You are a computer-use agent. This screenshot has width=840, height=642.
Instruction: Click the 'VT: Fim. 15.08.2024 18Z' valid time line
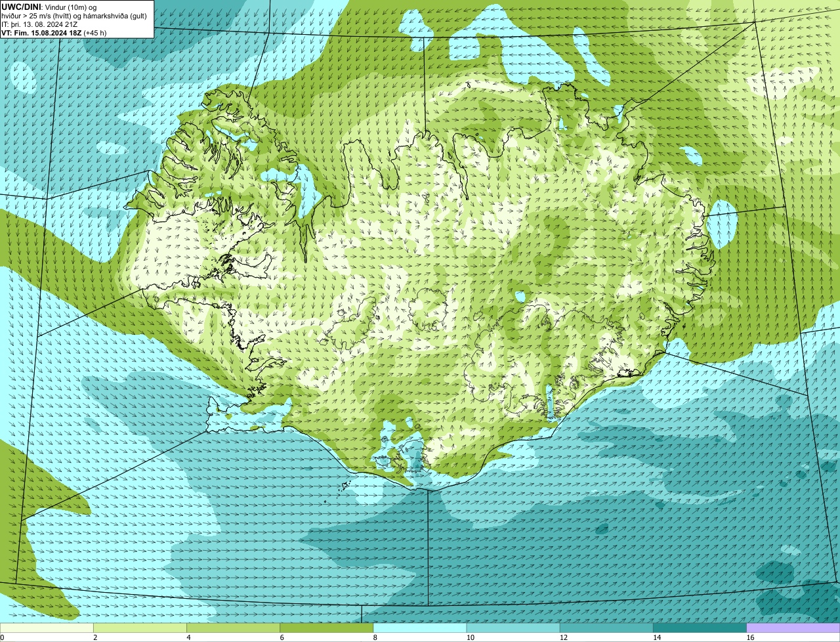point(54,32)
